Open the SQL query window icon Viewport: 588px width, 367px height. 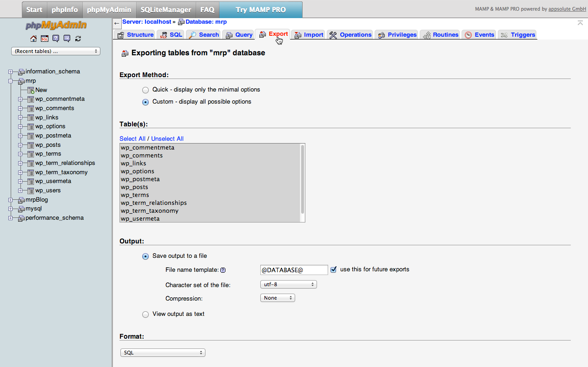[x=44, y=39]
